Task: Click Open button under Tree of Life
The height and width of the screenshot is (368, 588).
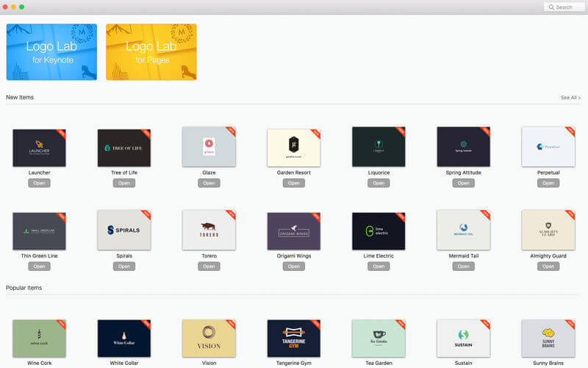Action: (x=124, y=183)
